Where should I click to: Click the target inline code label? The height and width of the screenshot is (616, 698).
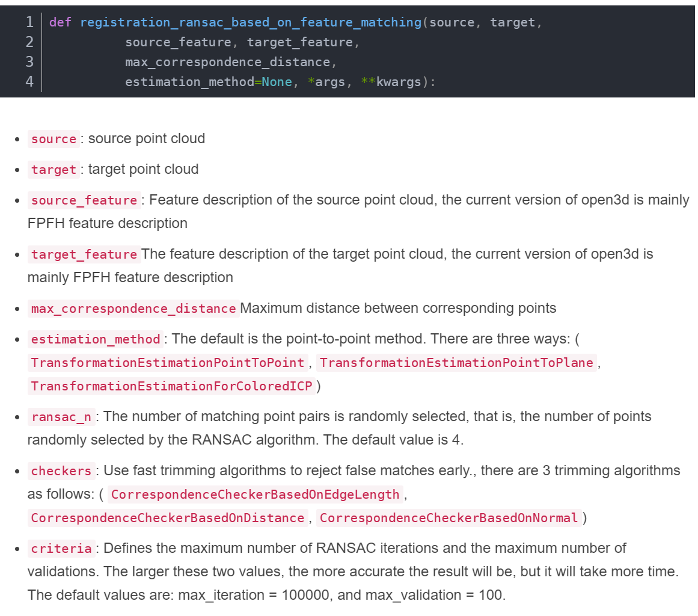click(53, 170)
